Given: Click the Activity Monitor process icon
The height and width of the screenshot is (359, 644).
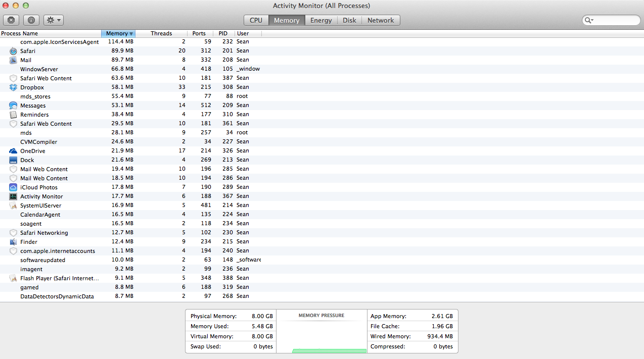Looking at the screenshot, I should [x=13, y=196].
